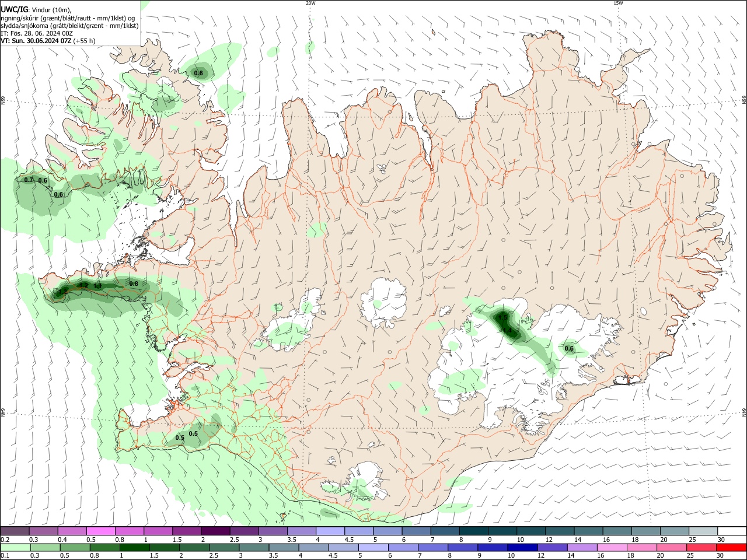
Task: Click the lilac 14 swatch in lower legend
Action: (x=581, y=547)
